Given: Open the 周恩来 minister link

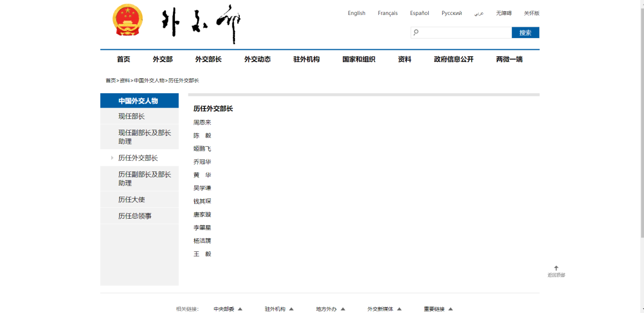Looking at the screenshot, I should tap(202, 122).
